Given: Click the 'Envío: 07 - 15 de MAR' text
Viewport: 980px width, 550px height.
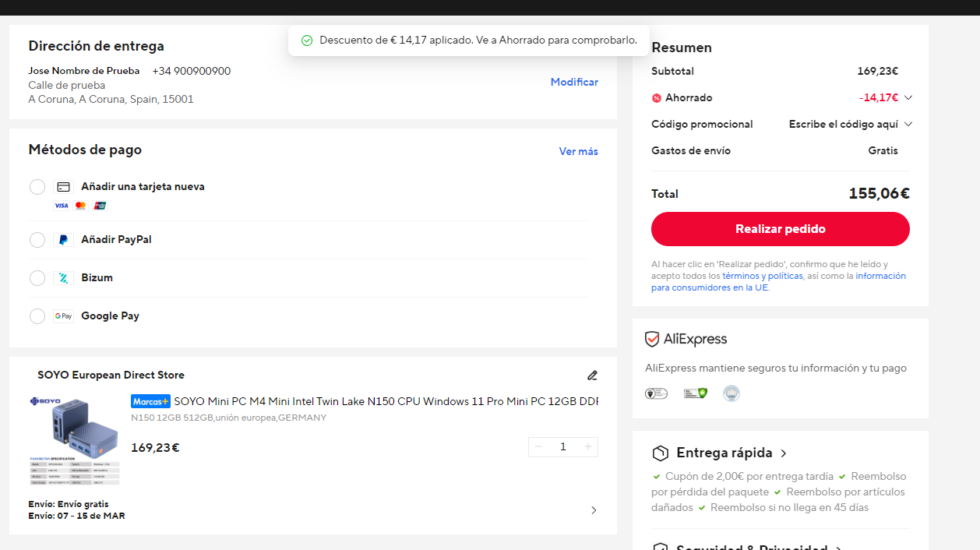Looking at the screenshot, I should coord(76,516).
